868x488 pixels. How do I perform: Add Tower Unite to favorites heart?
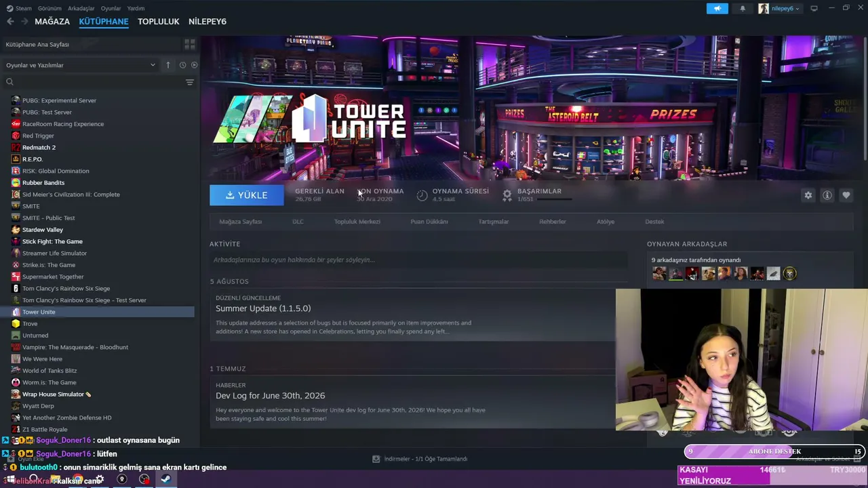click(846, 195)
